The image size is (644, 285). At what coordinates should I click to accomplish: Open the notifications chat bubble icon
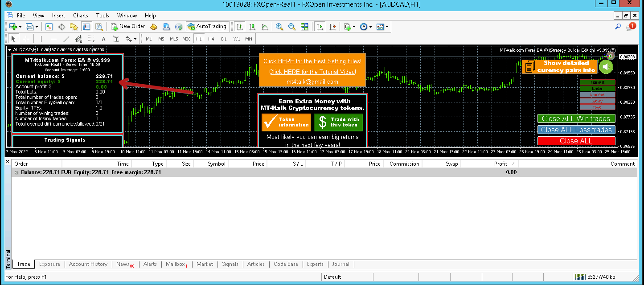tap(631, 27)
